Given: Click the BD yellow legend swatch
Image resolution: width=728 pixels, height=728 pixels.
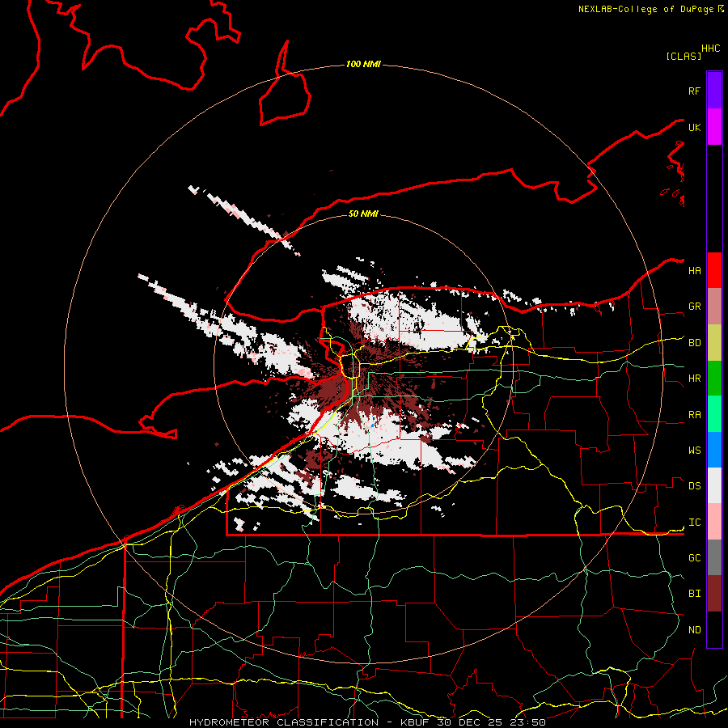Looking at the screenshot, I should 714,342.
